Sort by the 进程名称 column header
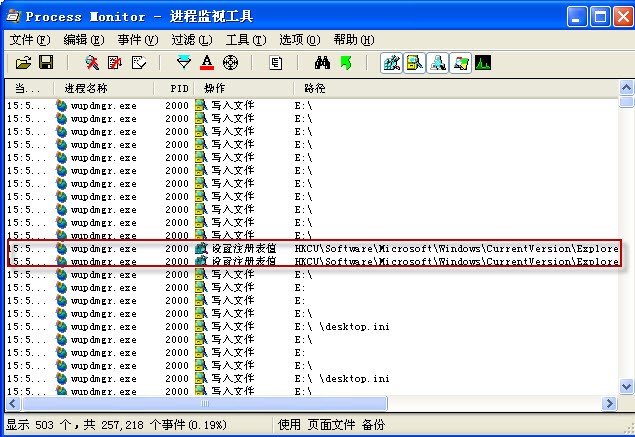 coord(104,88)
